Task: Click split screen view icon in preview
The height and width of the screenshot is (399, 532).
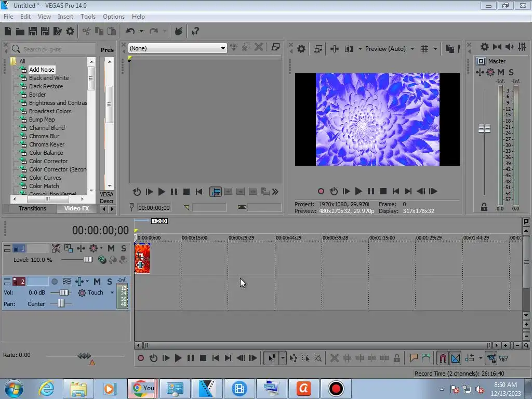Action: pos(349,49)
